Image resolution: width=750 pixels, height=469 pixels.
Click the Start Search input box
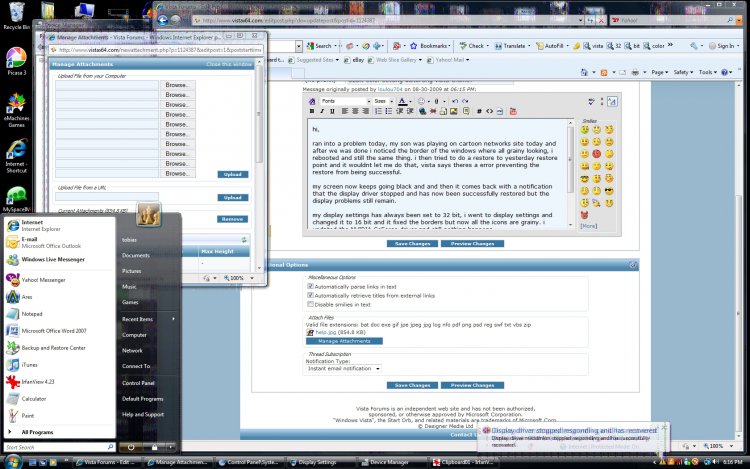tap(59, 447)
